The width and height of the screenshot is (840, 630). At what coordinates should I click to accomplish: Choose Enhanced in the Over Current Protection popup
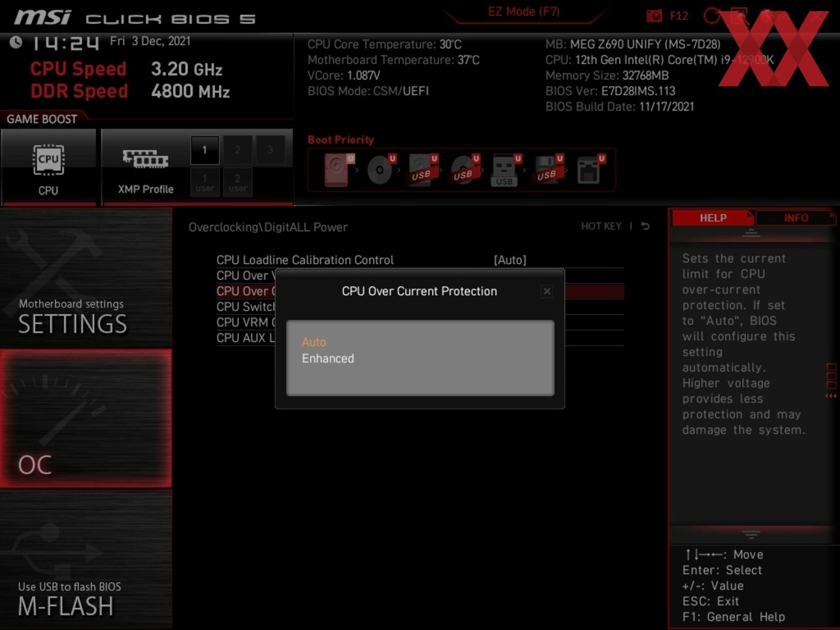[x=328, y=359]
